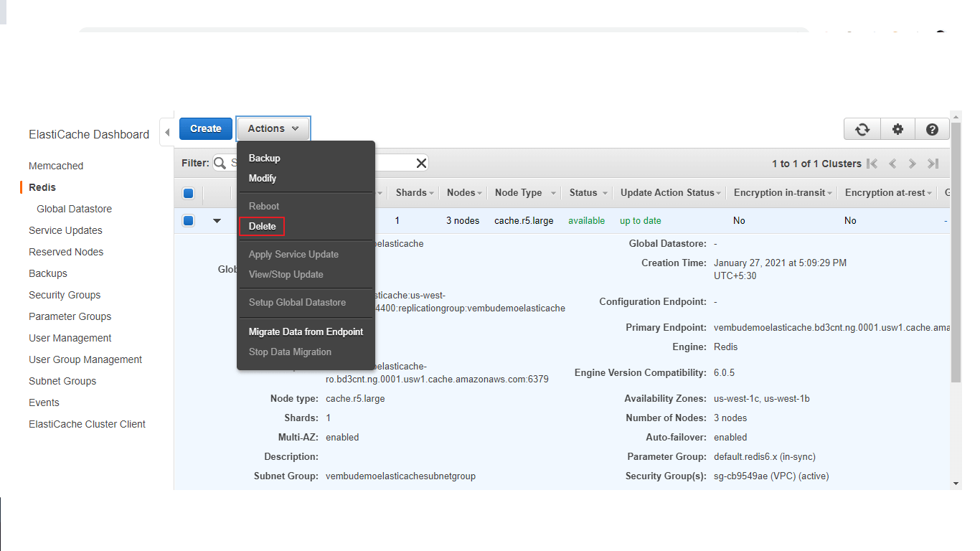Open Service Updates in the sidebar
The width and height of the screenshot is (980, 551).
(65, 230)
